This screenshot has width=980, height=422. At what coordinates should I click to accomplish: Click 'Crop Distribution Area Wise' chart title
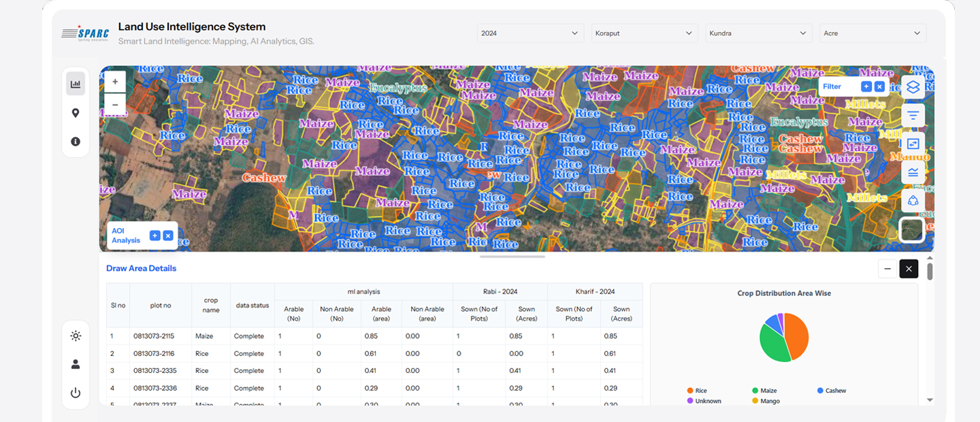click(x=784, y=293)
